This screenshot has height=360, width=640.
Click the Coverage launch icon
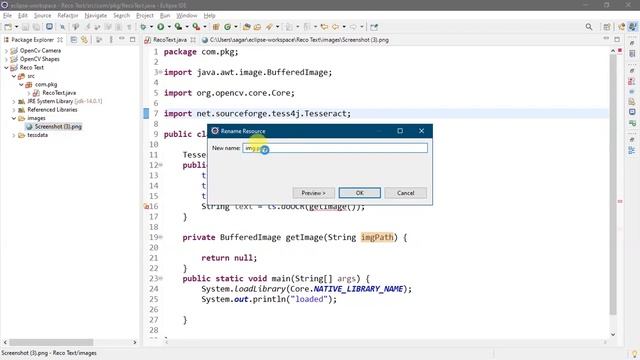[x=178, y=27]
